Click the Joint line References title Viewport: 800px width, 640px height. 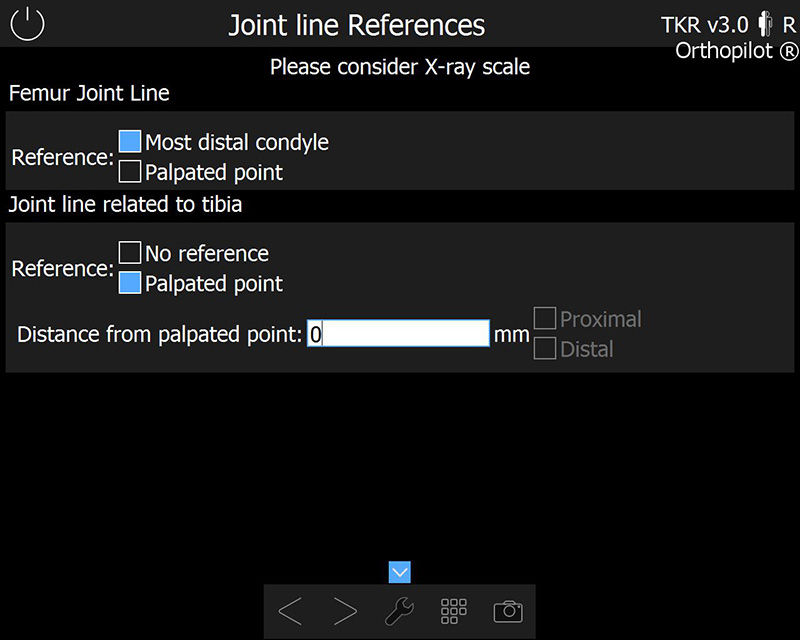point(357,24)
